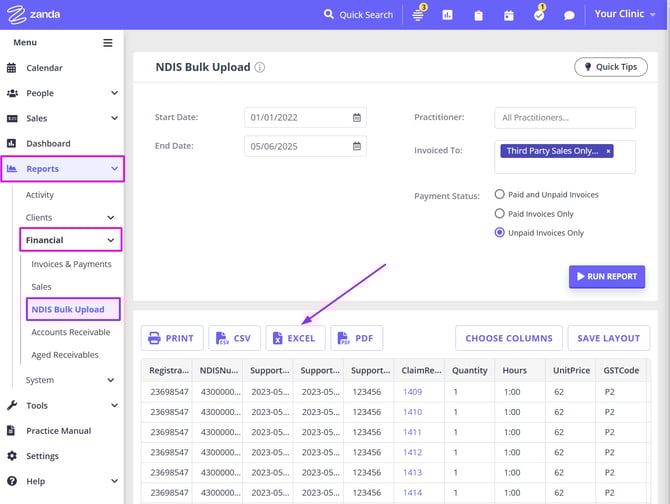Open the chat messages icon

pyautogui.click(x=569, y=15)
